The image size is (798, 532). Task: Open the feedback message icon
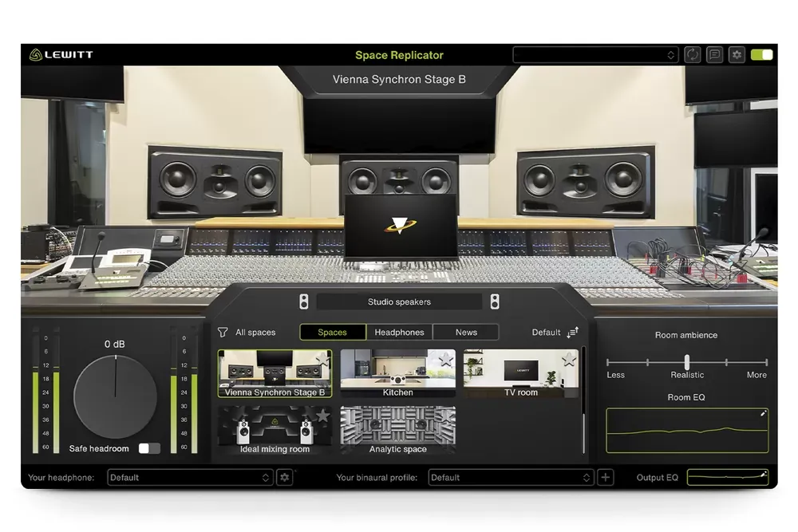pos(714,54)
